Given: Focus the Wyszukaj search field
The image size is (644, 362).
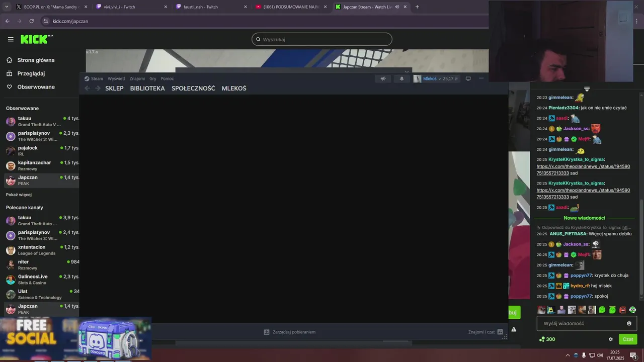Looking at the screenshot, I should [x=322, y=39].
